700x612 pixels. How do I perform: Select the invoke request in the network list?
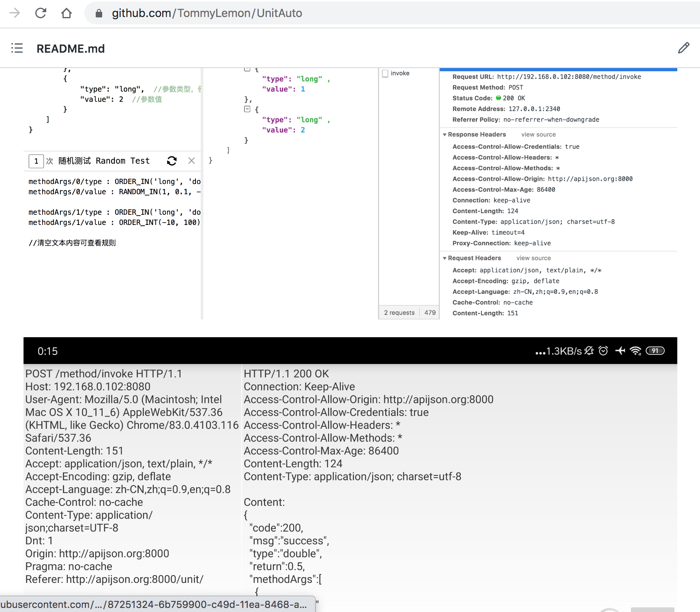pyautogui.click(x=400, y=73)
